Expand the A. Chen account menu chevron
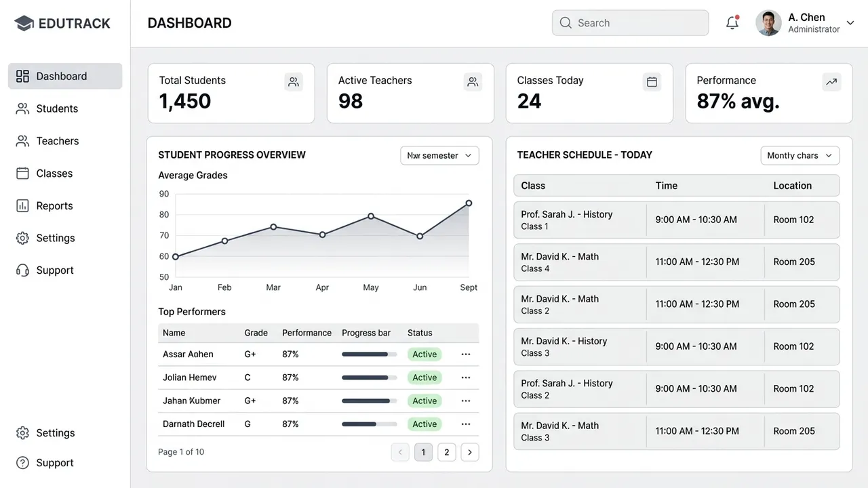868x488 pixels. 851,22
